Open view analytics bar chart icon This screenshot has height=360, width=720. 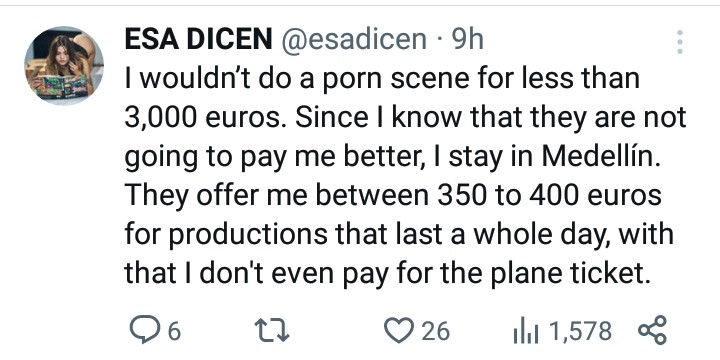pyautogui.click(x=526, y=331)
